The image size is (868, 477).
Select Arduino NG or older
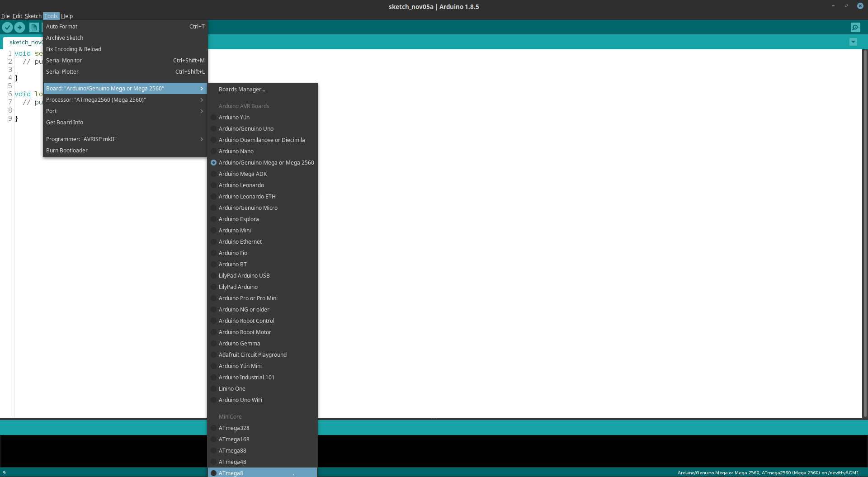coord(263,310)
